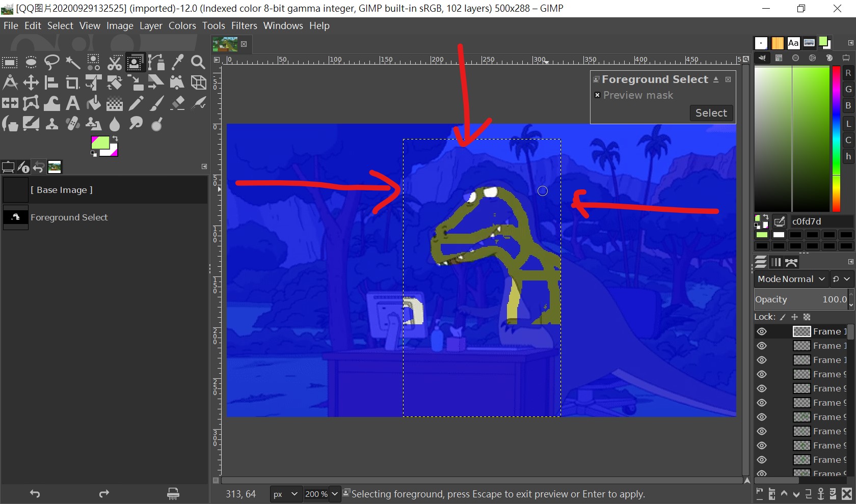Screen dimensions: 856x504
Task: Switch to the Eraser tool
Action: coord(177,103)
